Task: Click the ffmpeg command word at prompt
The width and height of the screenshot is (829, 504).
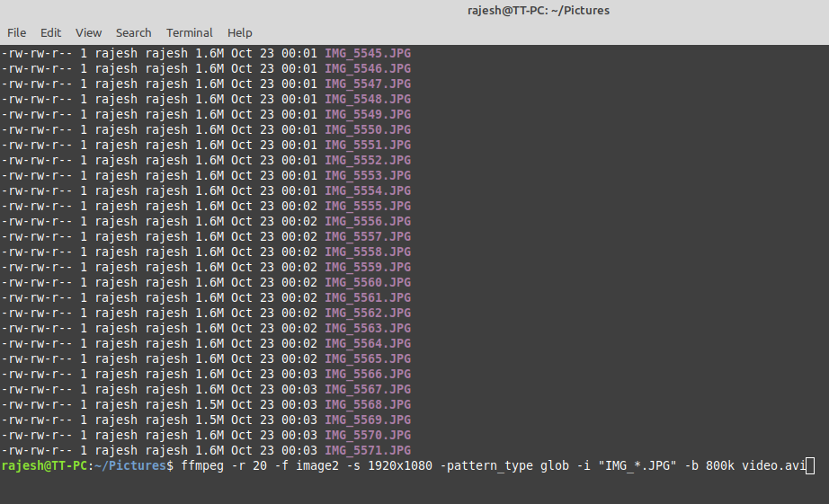Action: pos(202,466)
